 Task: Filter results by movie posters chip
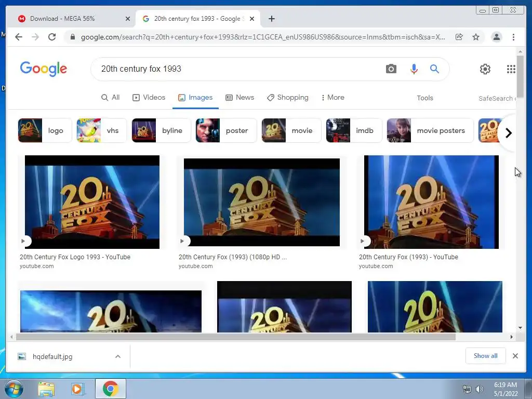click(x=430, y=130)
